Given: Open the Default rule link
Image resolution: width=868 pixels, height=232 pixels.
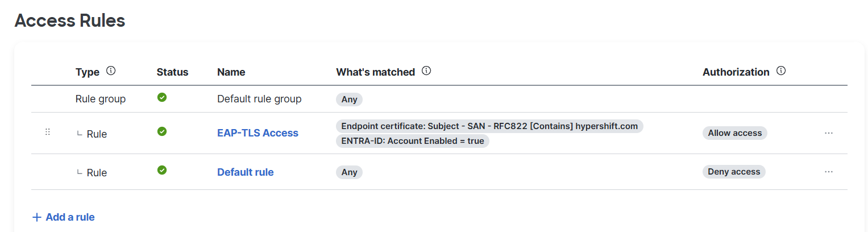Looking at the screenshot, I should click(246, 172).
